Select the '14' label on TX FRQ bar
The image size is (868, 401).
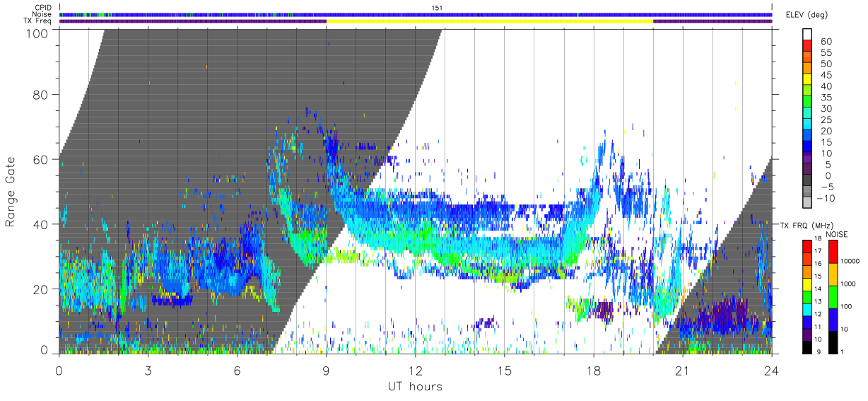[819, 289]
